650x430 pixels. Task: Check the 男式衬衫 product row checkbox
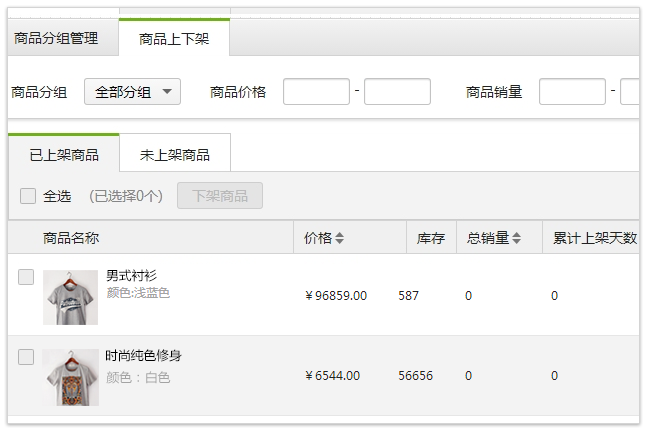[26, 277]
